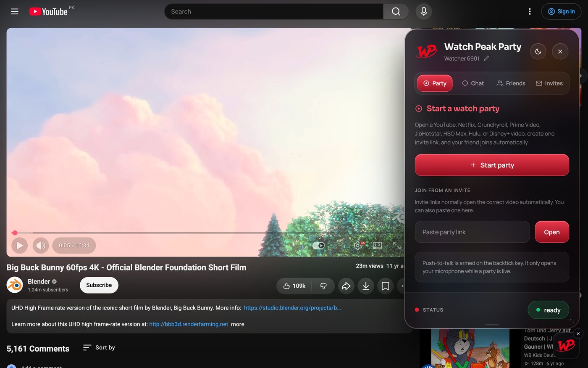The height and width of the screenshot is (368, 588).
Task: Focus the Paste party link field
Action: click(x=472, y=232)
